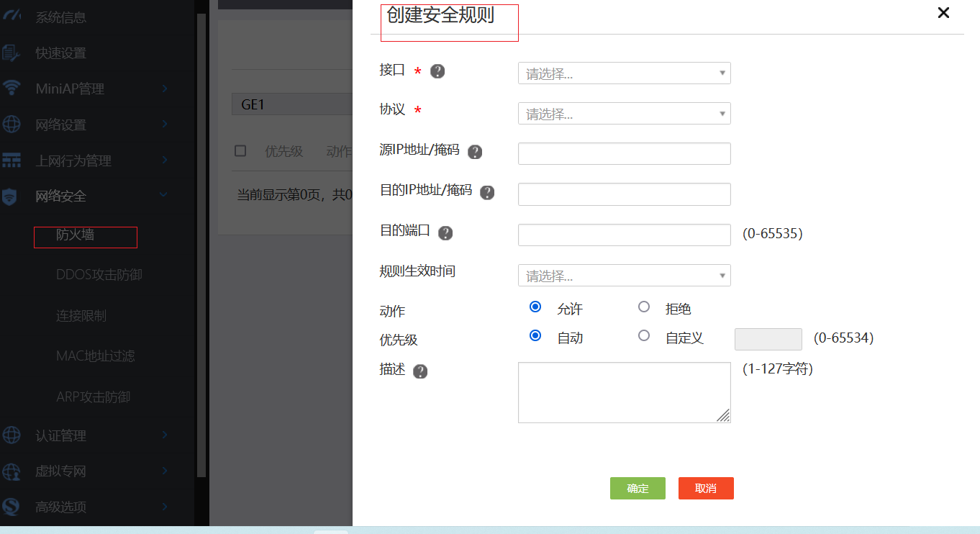Click the help icon next to 目的端口
The height and width of the screenshot is (534, 980).
click(445, 232)
